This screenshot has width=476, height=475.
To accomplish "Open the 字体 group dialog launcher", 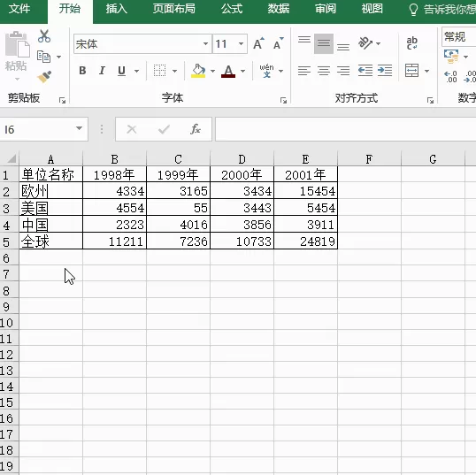I will [283, 100].
